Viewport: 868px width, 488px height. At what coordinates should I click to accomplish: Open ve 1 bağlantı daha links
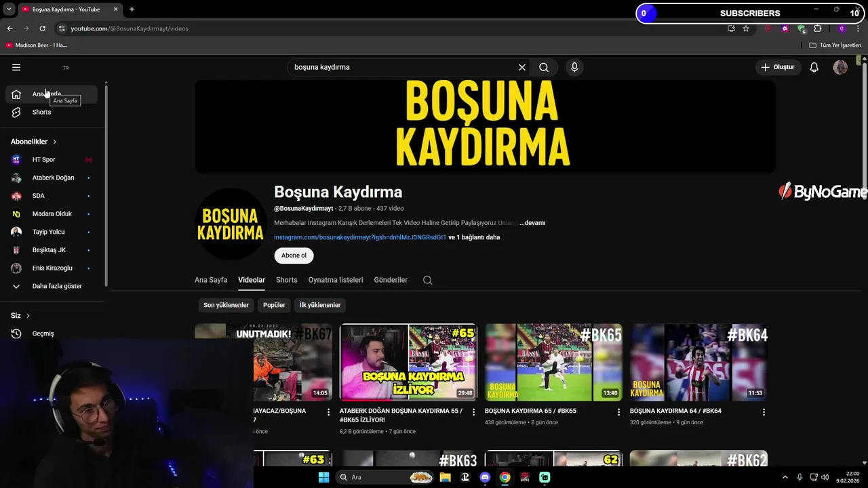click(x=474, y=237)
